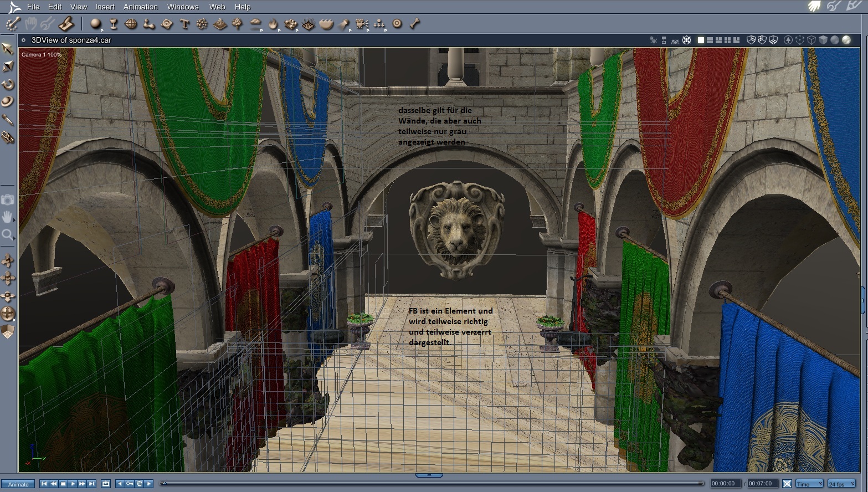Viewport: 868px width, 492px height.
Task: Insert a particle emitter object
Action: tap(202, 24)
